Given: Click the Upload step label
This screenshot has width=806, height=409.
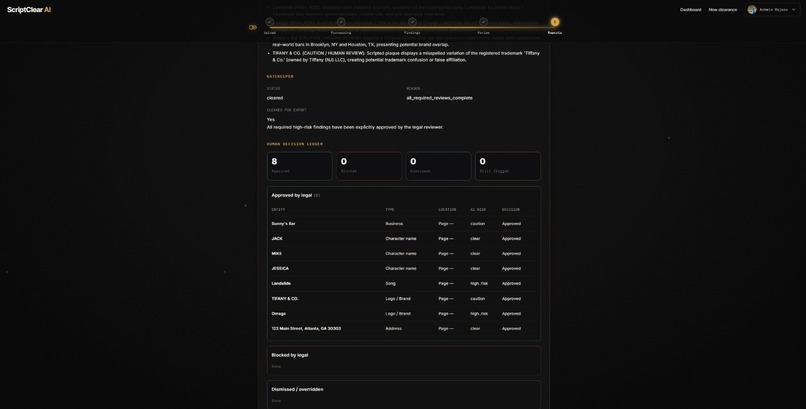Looking at the screenshot, I should [269, 33].
